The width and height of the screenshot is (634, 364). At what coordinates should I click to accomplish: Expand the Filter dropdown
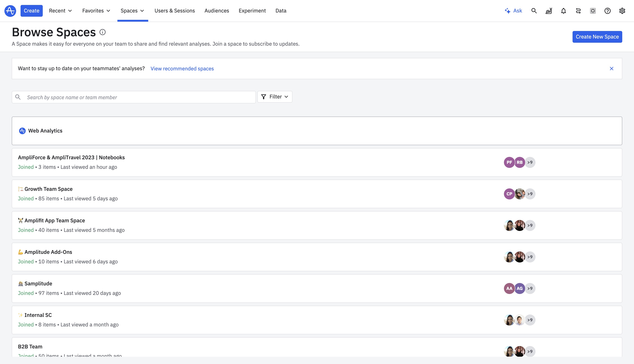pyautogui.click(x=275, y=97)
